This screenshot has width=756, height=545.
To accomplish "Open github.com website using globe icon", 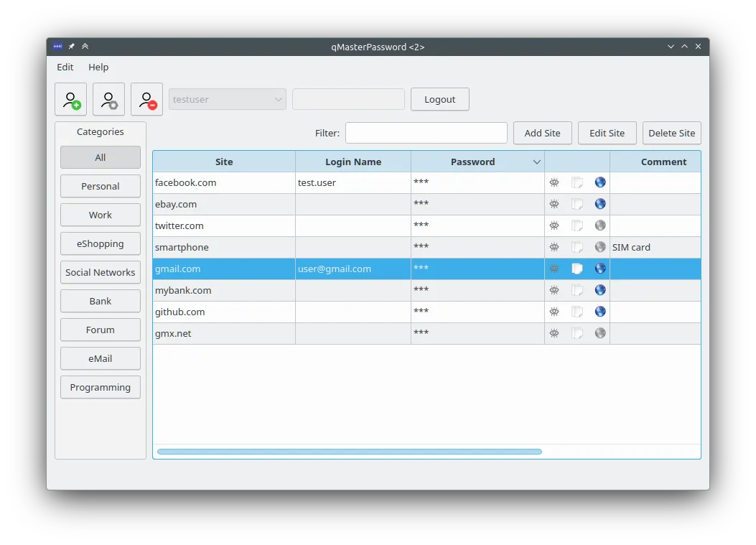I will (x=600, y=312).
